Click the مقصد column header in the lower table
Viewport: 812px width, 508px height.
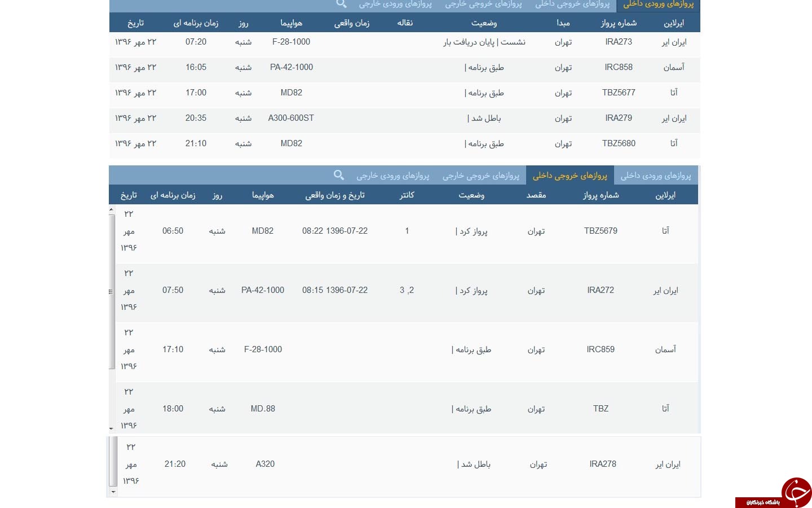[x=536, y=195]
